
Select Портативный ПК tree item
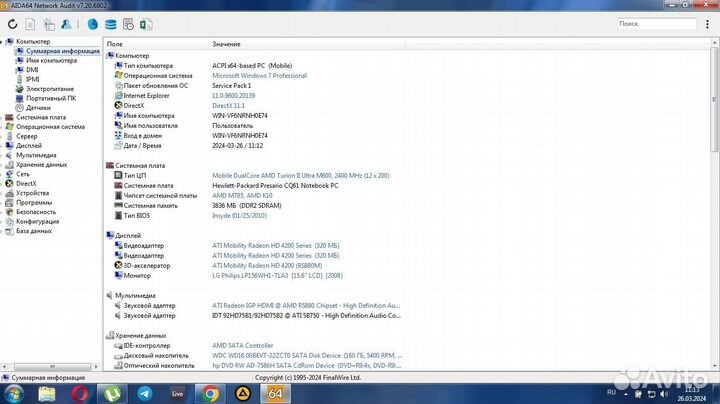coord(51,98)
